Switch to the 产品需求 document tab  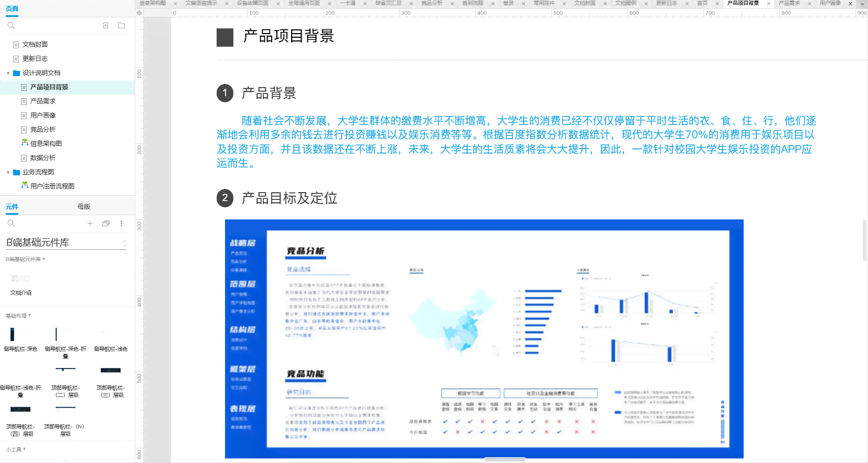click(x=789, y=3)
